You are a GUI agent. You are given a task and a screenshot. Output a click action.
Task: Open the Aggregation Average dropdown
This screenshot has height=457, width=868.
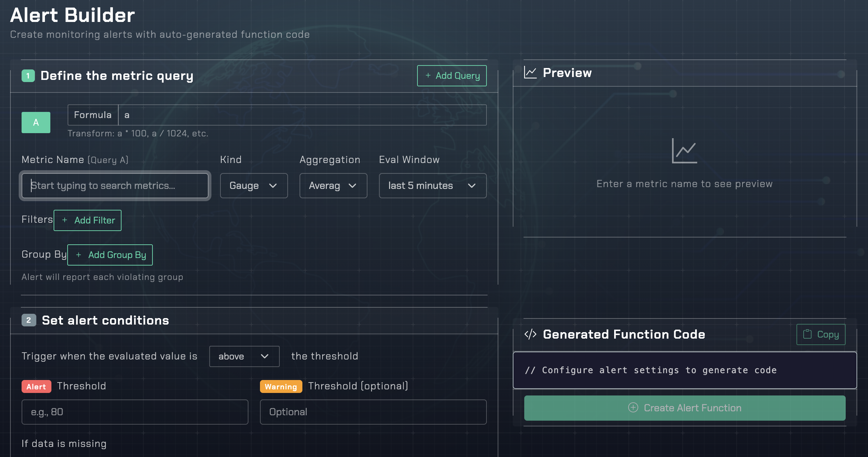click(333, 186)
